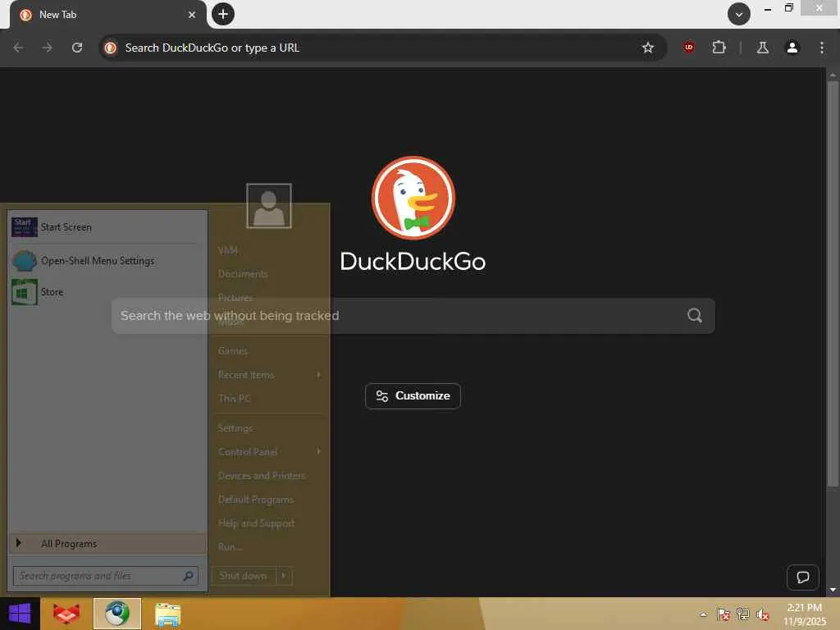The width and height of the screenshot is (840, 630).
Task: Open Settings from start menu
Action: (235, 428)
